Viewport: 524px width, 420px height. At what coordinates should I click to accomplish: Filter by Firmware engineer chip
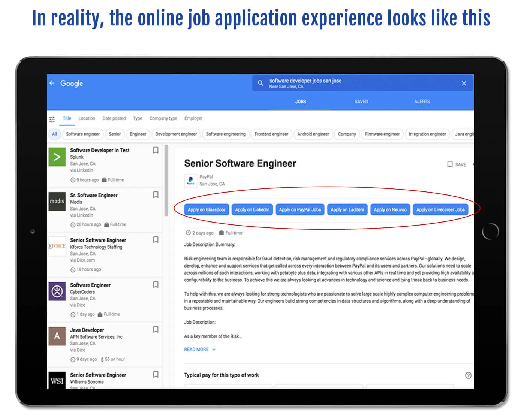[382, 134]
